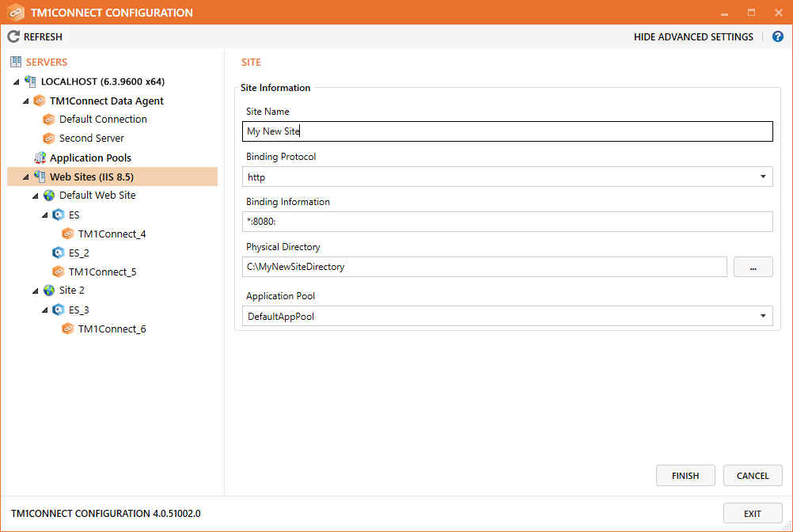The height and width of the screenshot is (532, 793).
Task: Collapse the ES application node
Action: click(x=45, y=215)
